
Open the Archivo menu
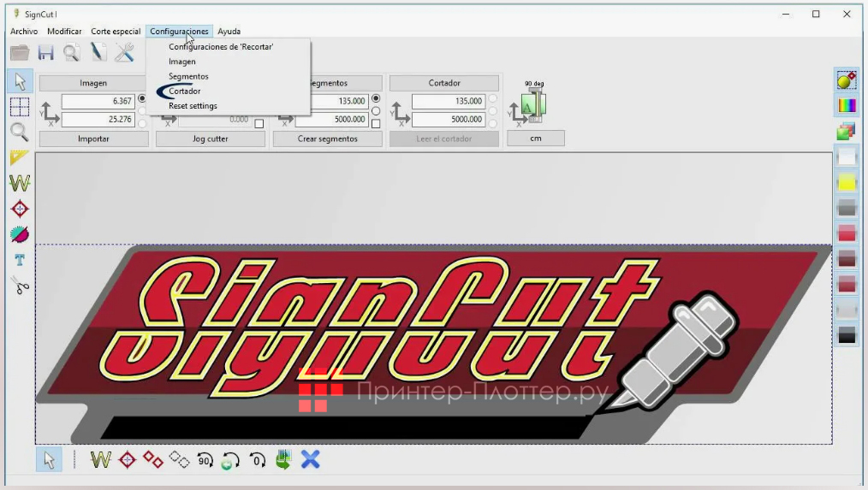(24, 32)
